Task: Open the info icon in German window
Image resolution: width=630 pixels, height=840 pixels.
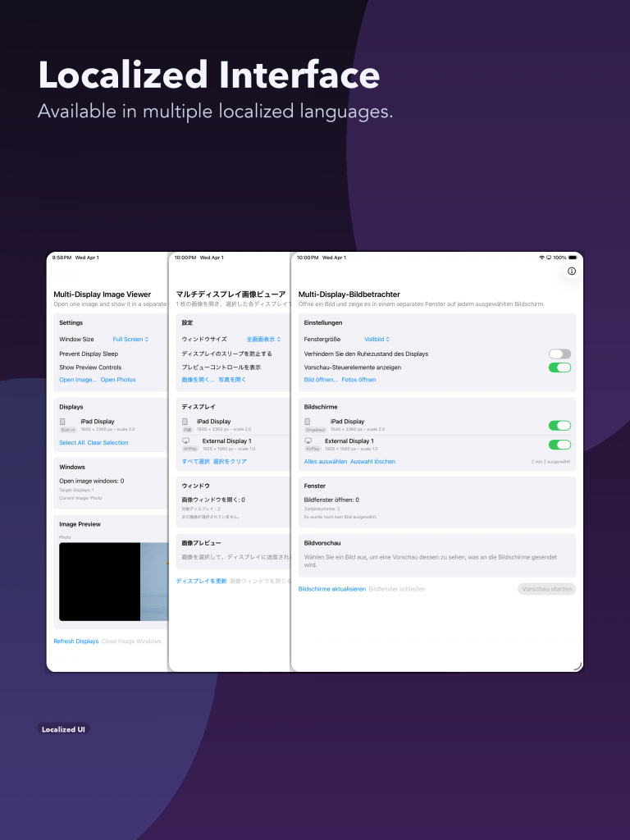Action: 572,271
